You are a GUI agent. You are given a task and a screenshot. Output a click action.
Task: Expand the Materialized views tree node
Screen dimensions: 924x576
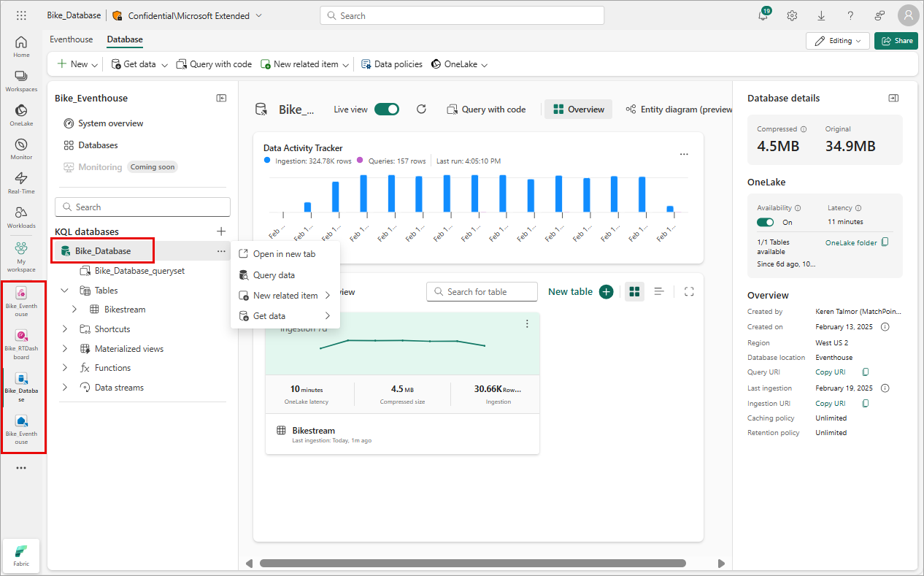(65, 349)
